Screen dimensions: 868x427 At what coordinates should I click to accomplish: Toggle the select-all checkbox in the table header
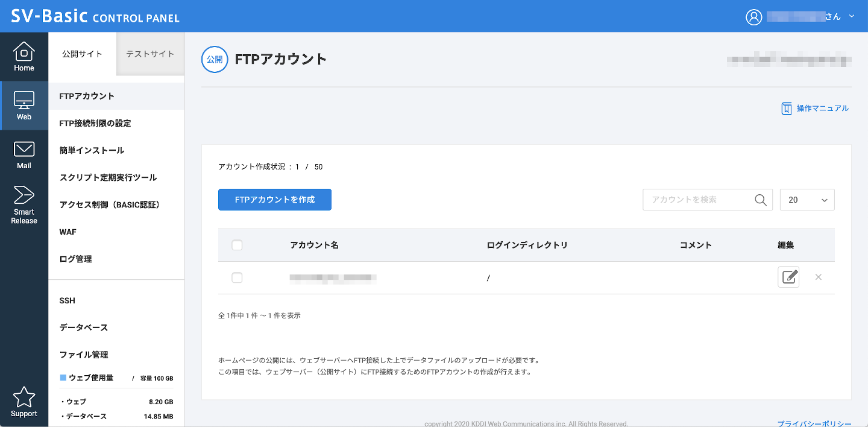(237, 245)
